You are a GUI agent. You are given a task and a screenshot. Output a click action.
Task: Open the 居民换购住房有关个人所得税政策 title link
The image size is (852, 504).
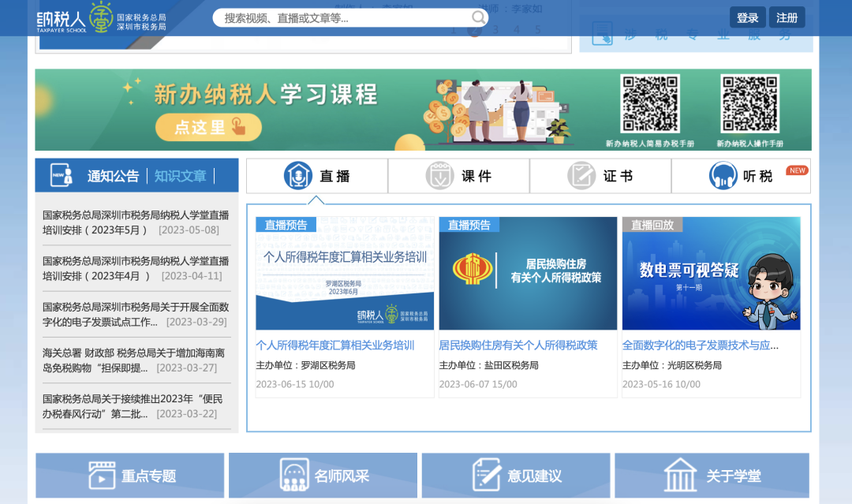[x=518, y=345]
